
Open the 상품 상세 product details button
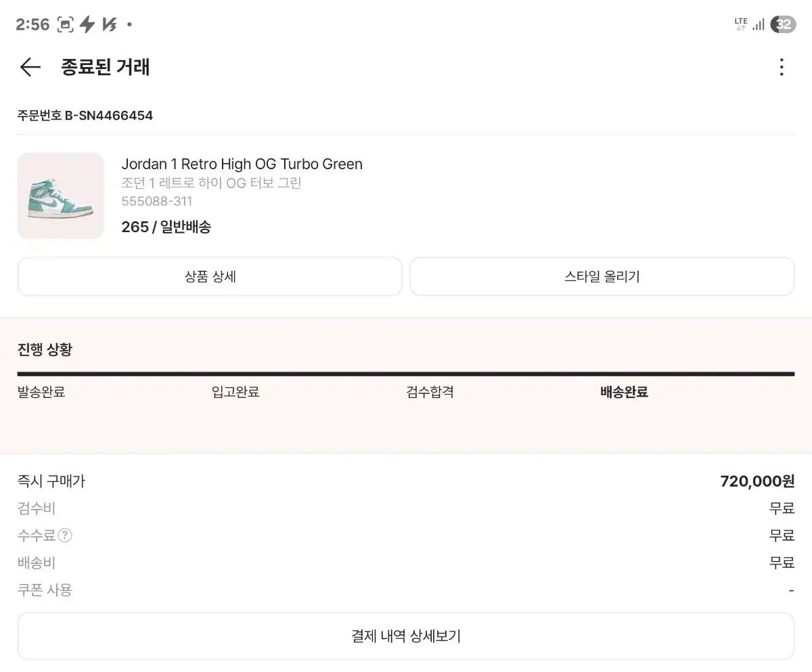click(210, 276)
